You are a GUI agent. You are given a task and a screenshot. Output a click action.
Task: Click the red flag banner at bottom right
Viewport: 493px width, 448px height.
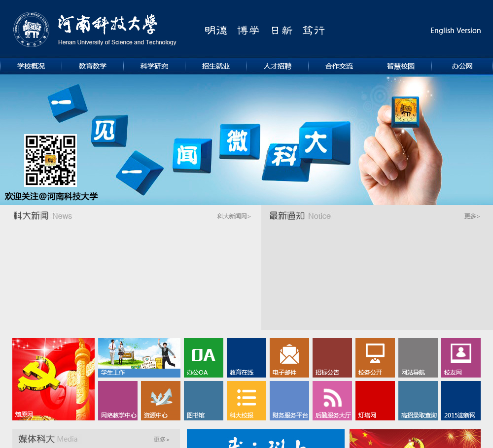pyautogui.click(x=415, y=439)
